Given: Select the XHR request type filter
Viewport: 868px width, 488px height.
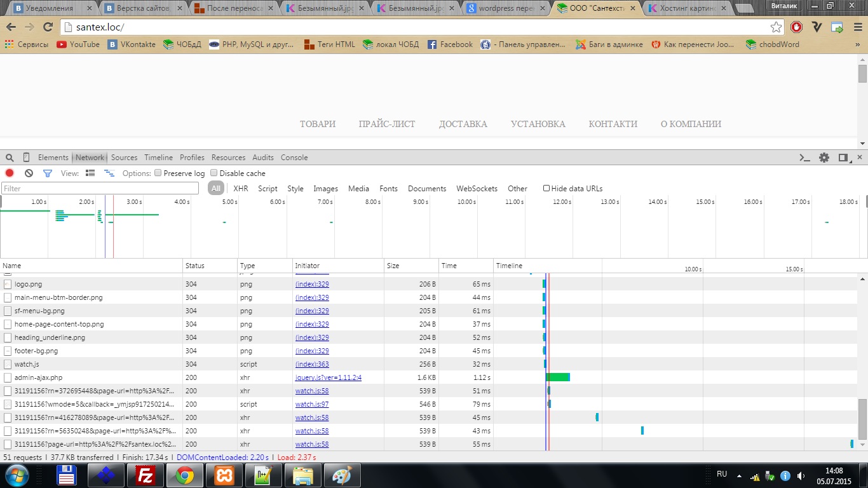Looking at the screenshot, I should pos(241,189).
